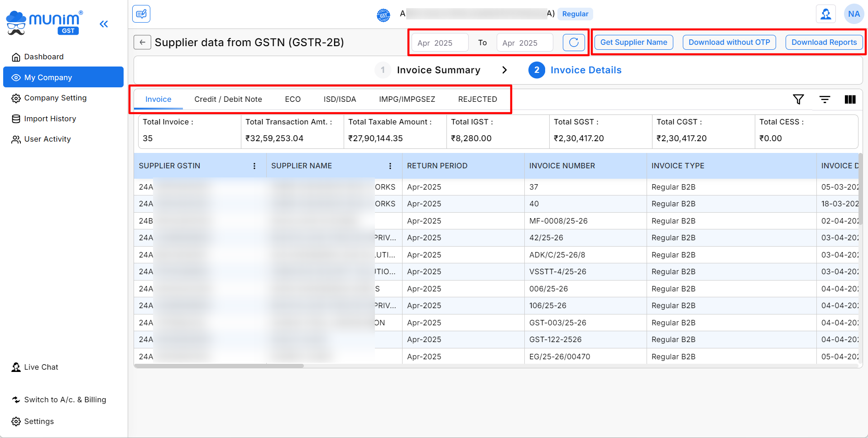Click the Get Supplier Name button
Viewport: 868px width, 438px height.
[x=633, y=43]
